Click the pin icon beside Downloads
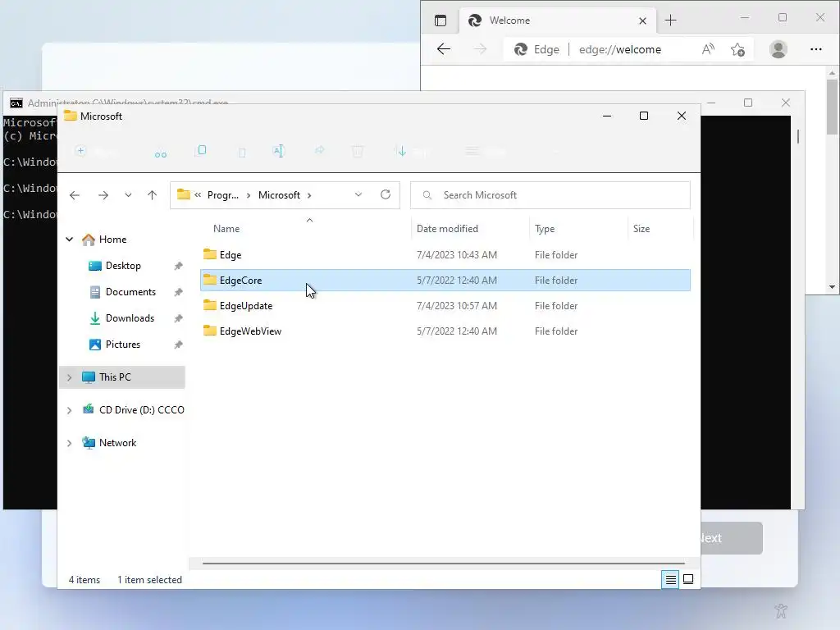 (x=178, y=318)
